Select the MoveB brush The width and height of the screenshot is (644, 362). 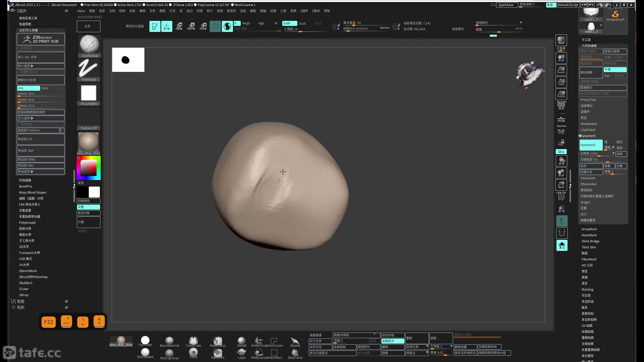click(x=295, y=342)
